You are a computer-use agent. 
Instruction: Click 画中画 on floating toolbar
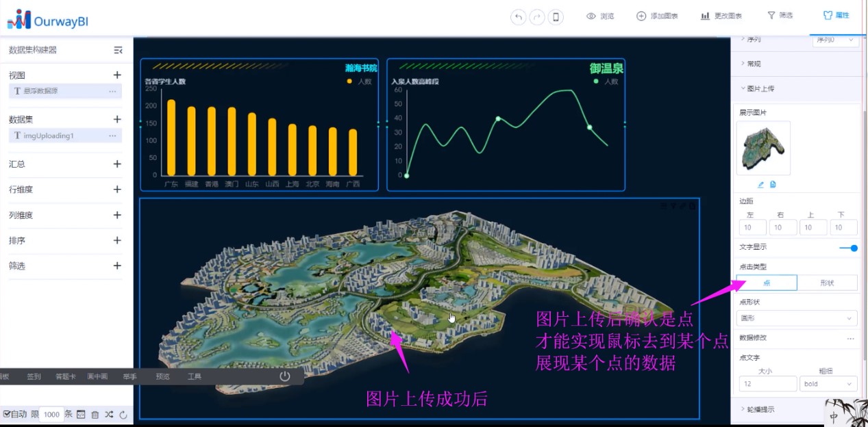tap(97, 376)
